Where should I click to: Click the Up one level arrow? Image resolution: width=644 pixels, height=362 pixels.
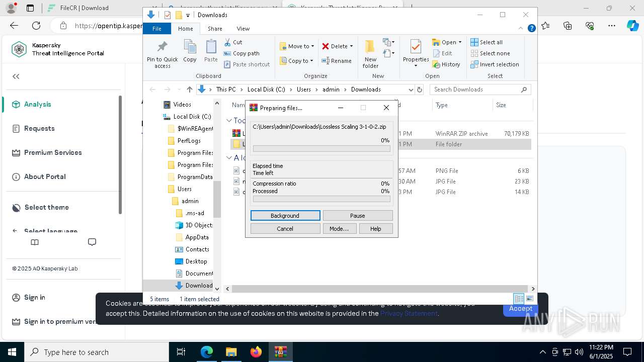coord(189,89)
